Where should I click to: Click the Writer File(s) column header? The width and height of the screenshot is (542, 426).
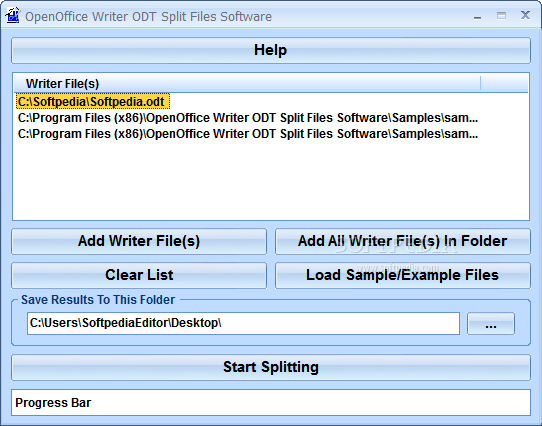[x=247, y=84]
